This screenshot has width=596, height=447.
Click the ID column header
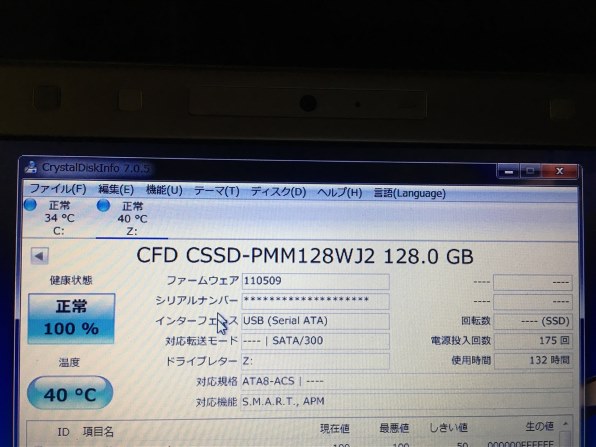tap(63, 432)
